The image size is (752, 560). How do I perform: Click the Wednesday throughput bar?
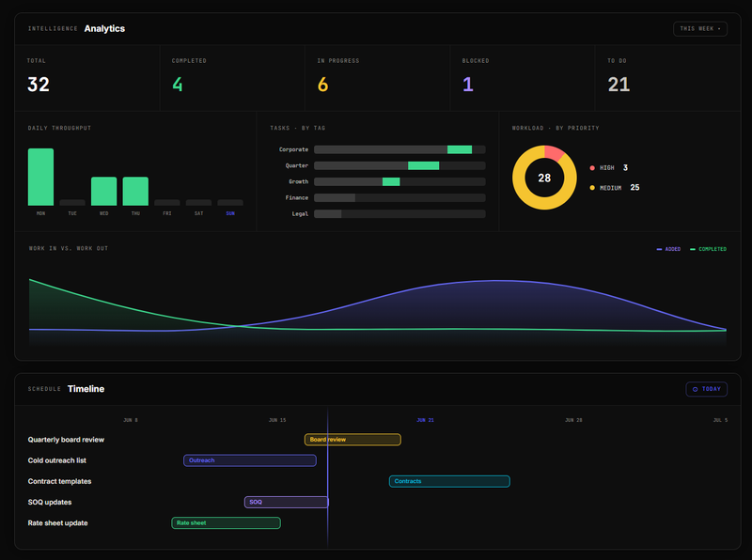tap(104, 192)
